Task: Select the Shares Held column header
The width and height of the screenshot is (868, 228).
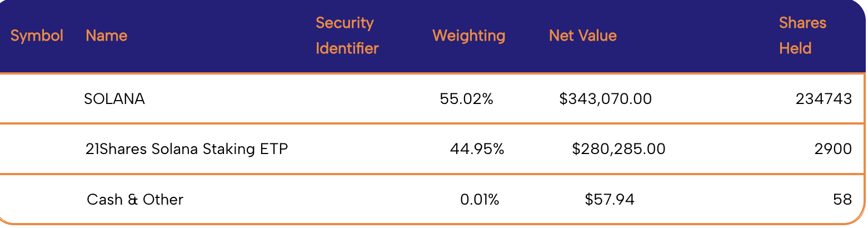Action: coord(802,36)
